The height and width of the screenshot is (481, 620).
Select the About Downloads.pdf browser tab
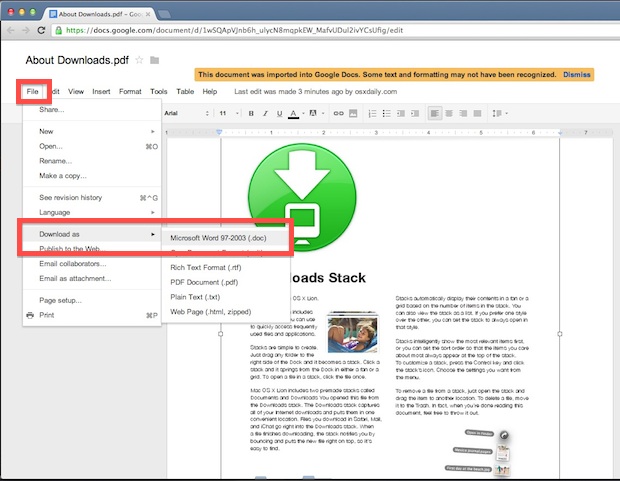coord(99,14)
